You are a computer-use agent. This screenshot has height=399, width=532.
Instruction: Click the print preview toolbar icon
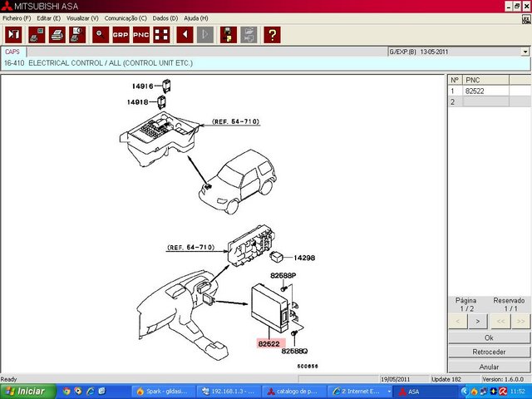(77, 35)
